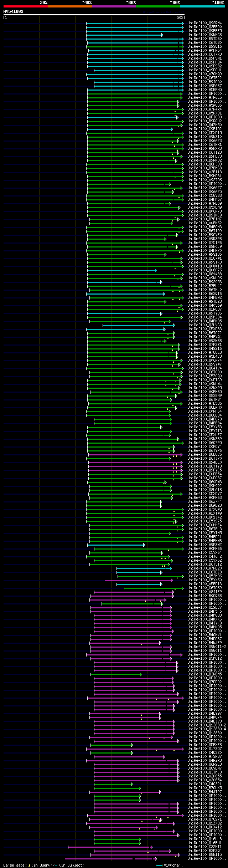
Task: Select the UniRef100_Q06A76 label
Action: (x=204, y=270)
